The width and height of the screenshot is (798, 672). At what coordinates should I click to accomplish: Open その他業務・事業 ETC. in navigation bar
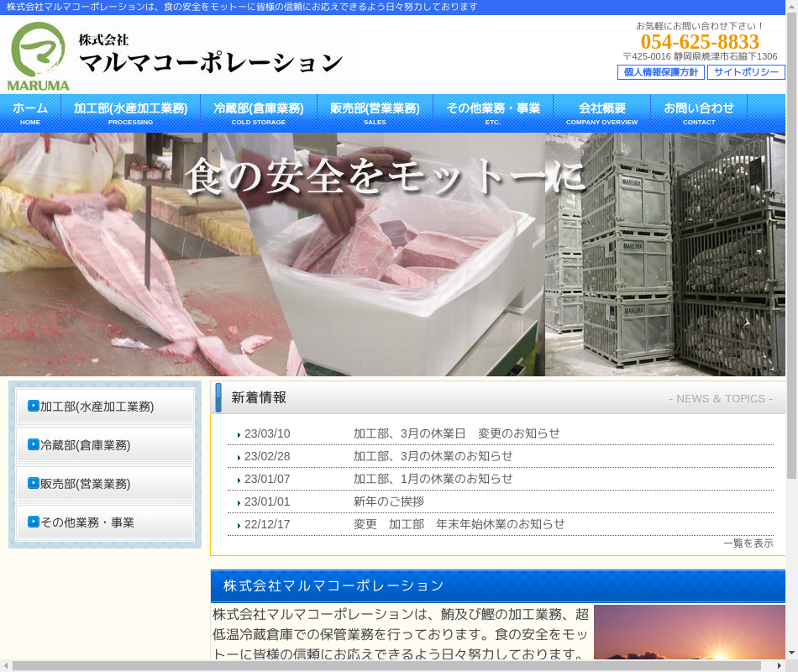[x=492, y=113]
